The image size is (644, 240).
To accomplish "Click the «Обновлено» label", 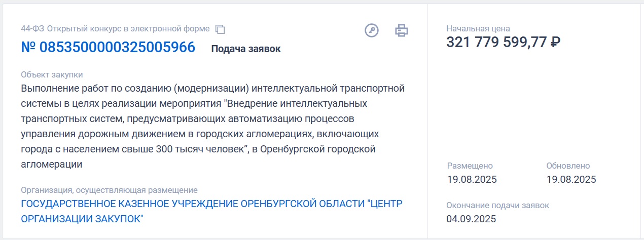I will tap(568, 166).
